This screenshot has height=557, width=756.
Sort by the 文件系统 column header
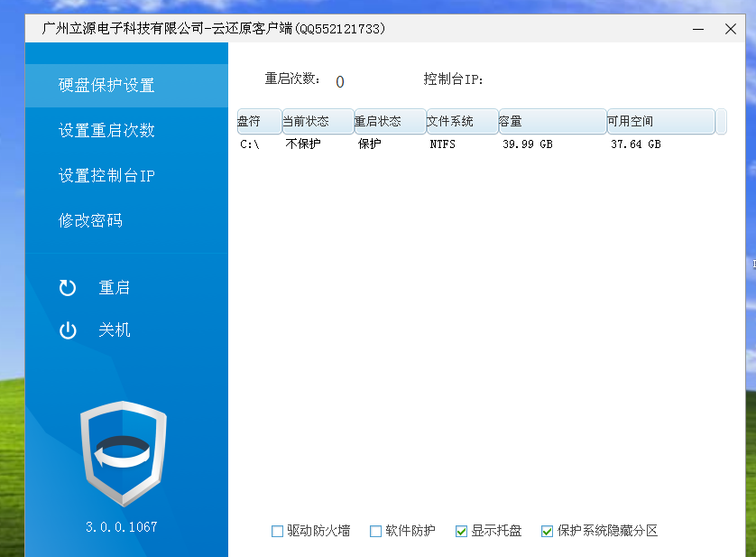click(x=463, y=121)
